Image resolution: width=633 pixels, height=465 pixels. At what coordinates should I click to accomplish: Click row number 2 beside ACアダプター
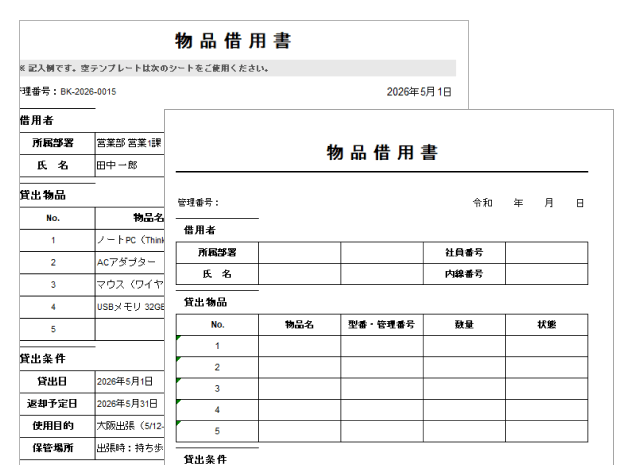point(53,262)
